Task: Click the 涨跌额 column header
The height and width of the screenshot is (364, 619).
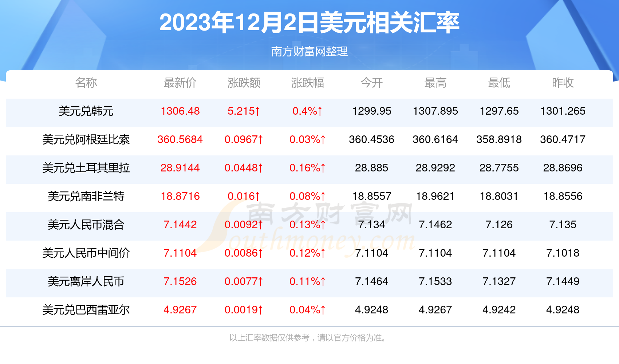Action: pos(244,83)
